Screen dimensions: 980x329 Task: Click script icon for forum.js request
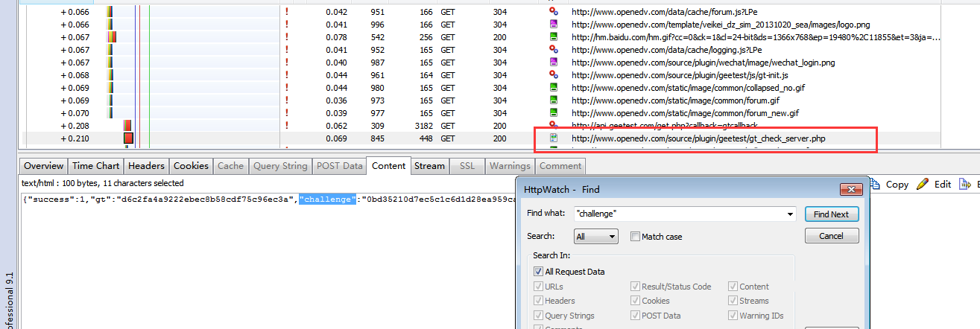tap(553, 12)
